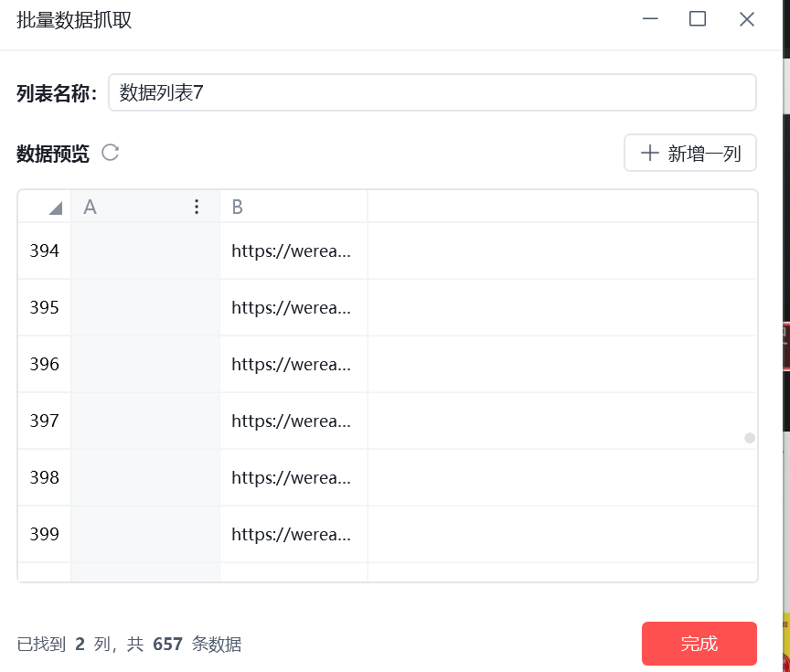Open column A options menu
790x672 pixels.
[197, 207]
